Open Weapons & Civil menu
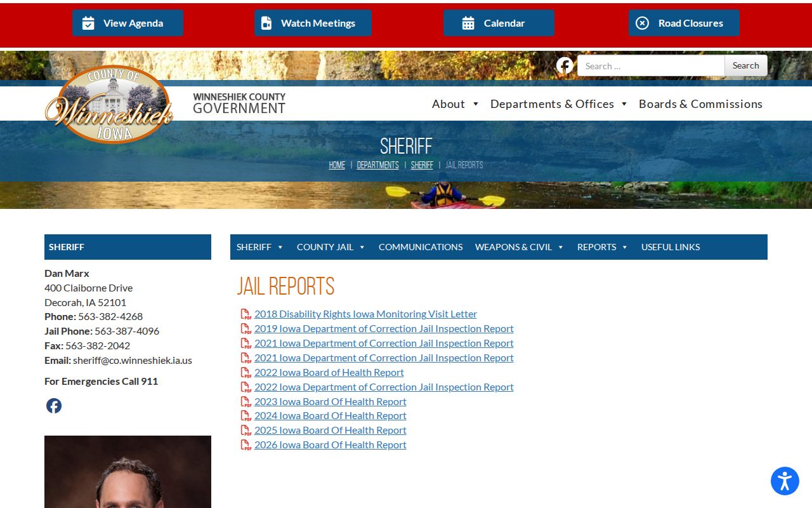 (520, 247)
